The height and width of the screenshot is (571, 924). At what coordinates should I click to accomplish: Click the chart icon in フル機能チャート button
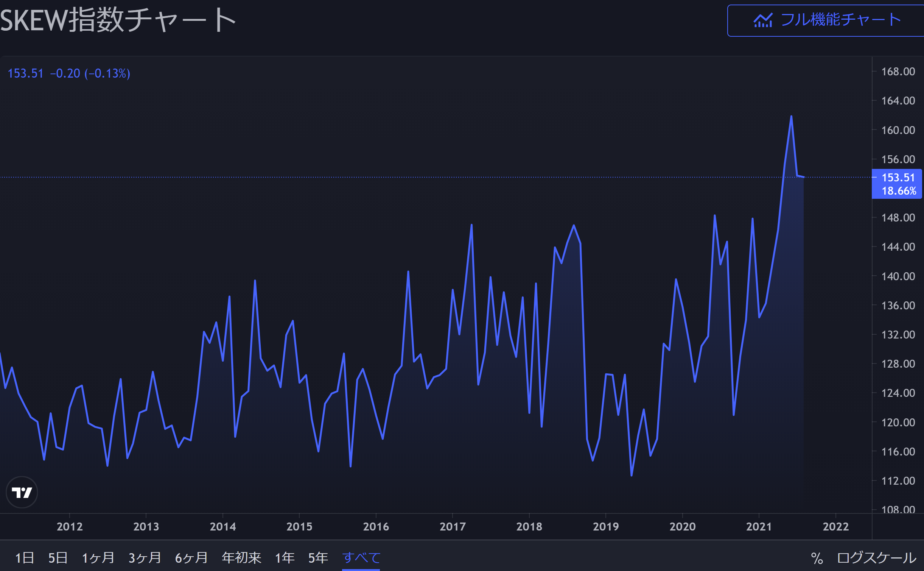click(762, 20)
